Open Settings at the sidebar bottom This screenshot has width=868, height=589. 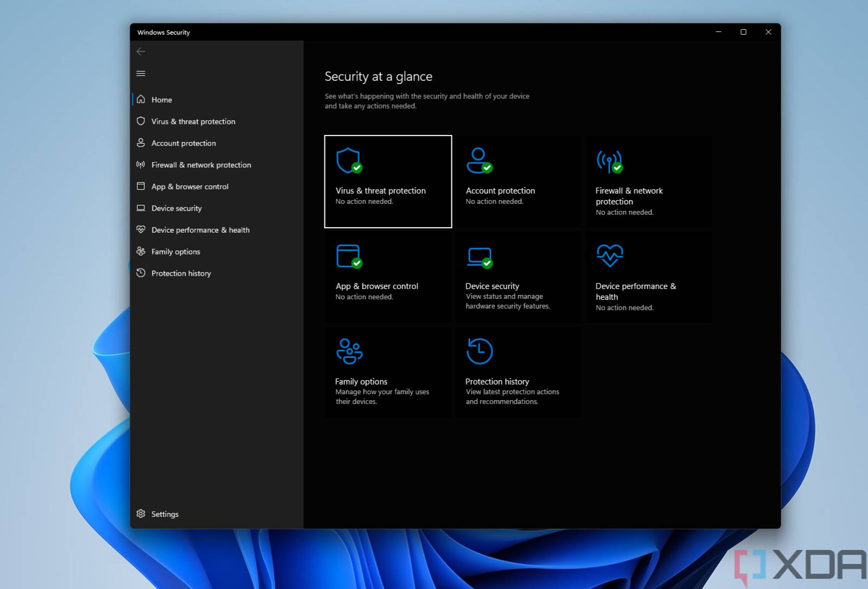point(164,514)
